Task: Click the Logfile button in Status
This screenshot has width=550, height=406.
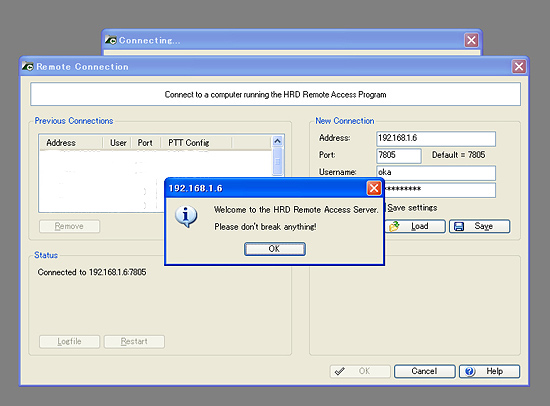Action: (x=69, y=341)
